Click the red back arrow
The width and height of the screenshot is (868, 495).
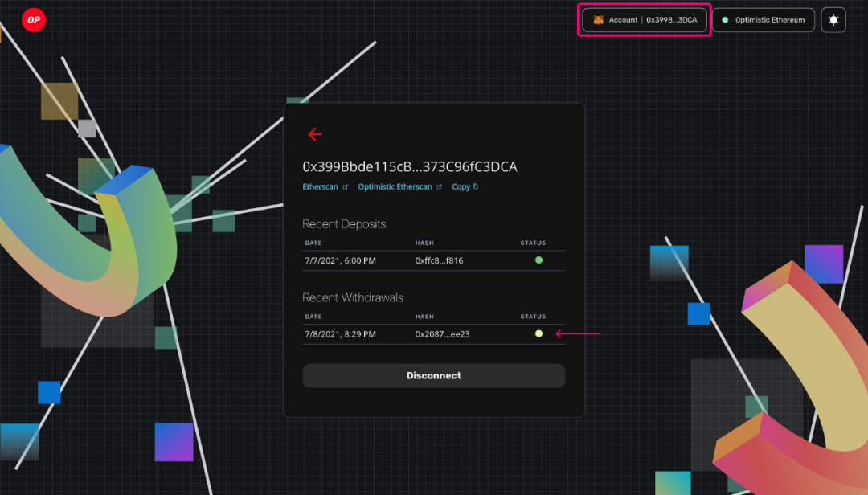click(x=315, y=134)
